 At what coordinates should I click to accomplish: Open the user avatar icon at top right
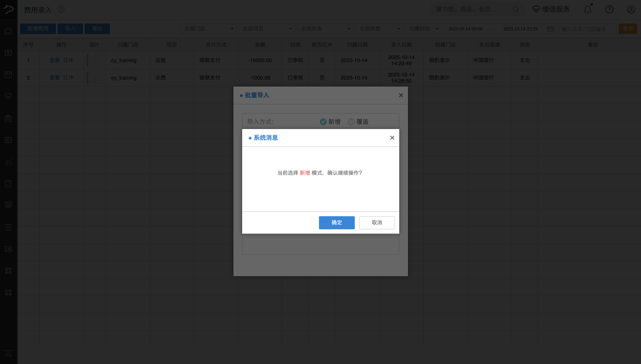pos(631,9)
